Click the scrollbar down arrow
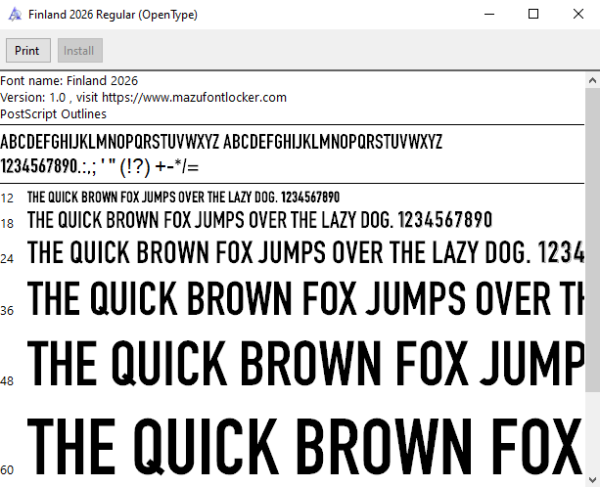The width and height of the screenshot is (600, 487). click(592, 479)
